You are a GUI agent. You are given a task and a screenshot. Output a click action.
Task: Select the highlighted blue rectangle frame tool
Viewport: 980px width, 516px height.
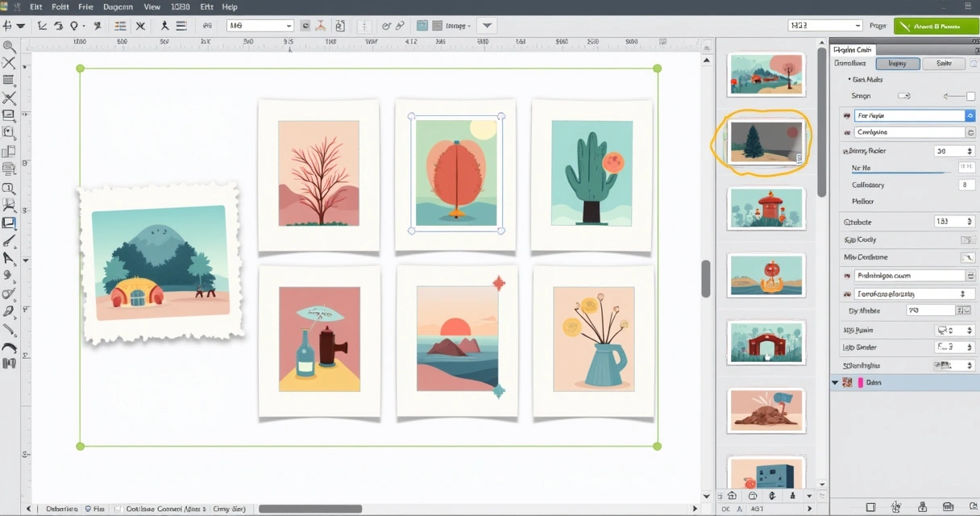(9, 223)
